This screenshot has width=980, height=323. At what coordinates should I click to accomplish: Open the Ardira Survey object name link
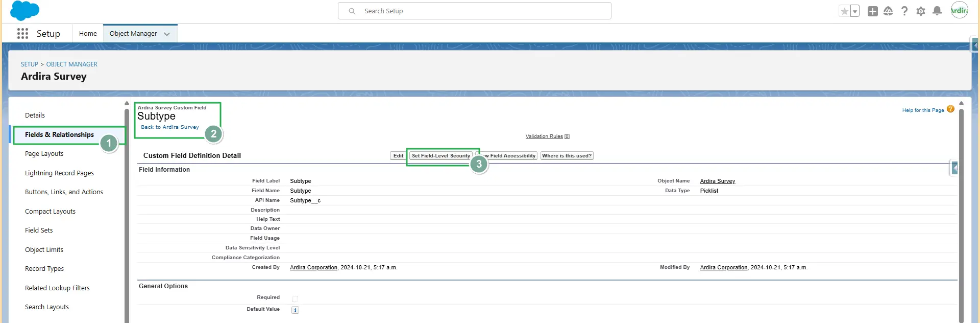tap(717, 181)
